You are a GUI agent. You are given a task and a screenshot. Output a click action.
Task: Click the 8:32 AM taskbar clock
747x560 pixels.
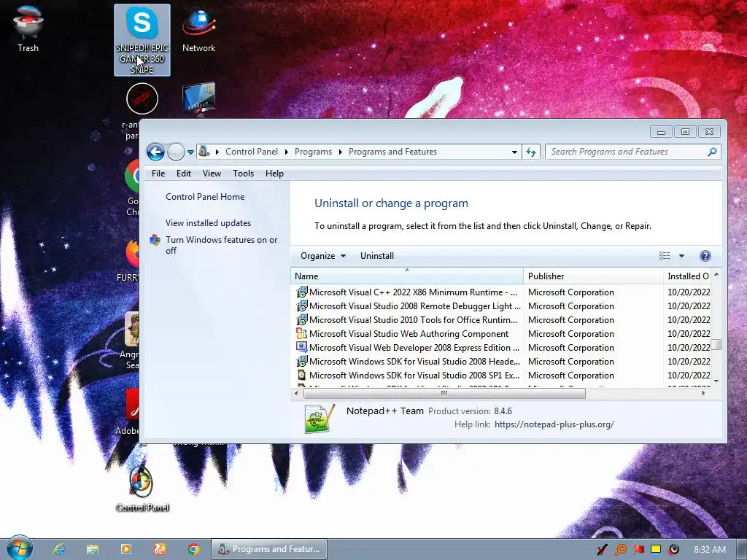point(710,550)
